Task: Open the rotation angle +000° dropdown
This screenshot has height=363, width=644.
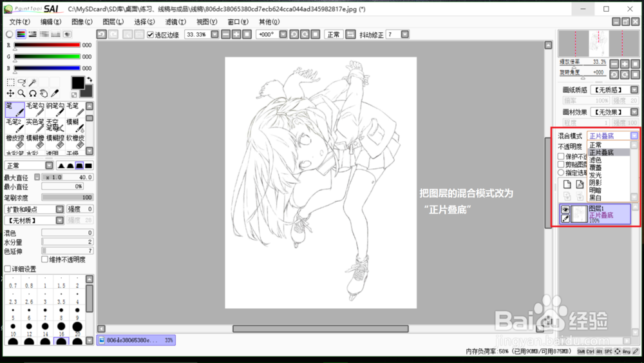Action: click(283, 35)
